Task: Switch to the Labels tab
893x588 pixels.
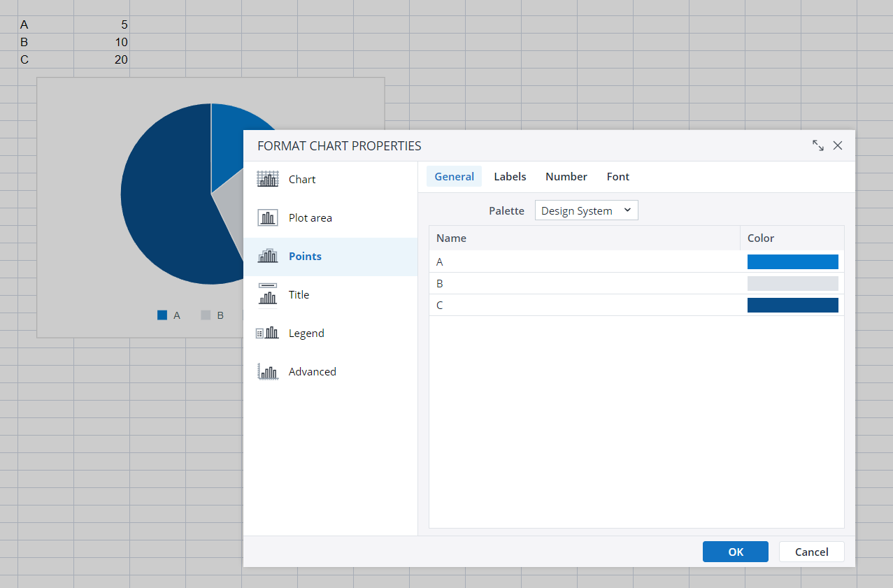Action: click(x=510, y=177)
